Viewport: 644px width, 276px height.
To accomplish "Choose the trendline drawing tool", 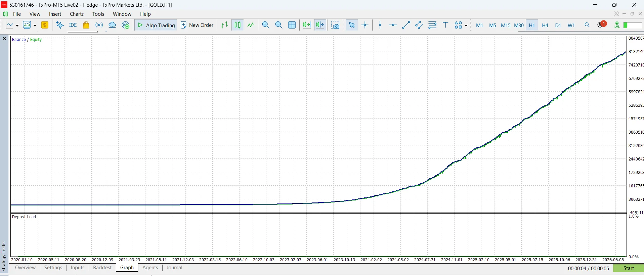I will 406,25.
